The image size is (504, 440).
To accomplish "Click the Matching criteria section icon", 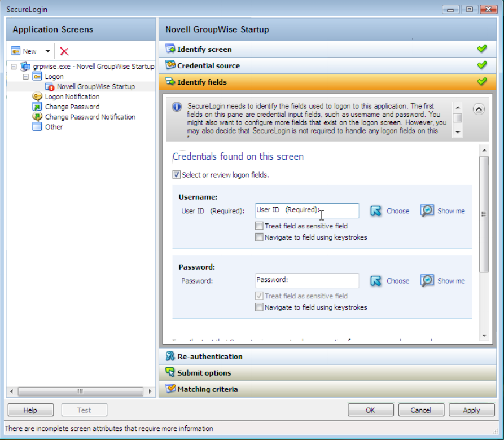I will pyautogui.click(x=170, y=389).
